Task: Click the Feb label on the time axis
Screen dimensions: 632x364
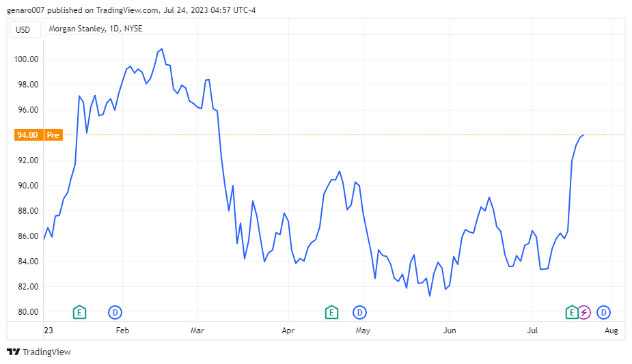Action: pyautogui.click(x=122, y=331)
